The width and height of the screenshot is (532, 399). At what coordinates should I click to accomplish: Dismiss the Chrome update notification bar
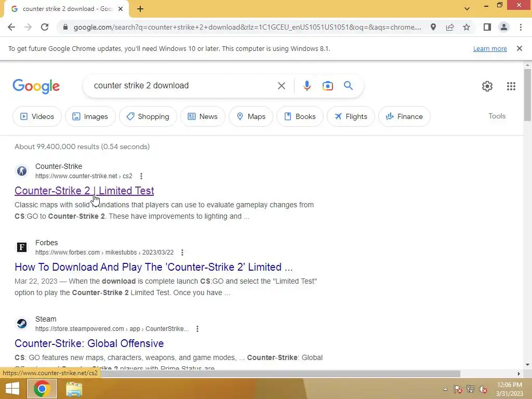[x=520, y=48]
